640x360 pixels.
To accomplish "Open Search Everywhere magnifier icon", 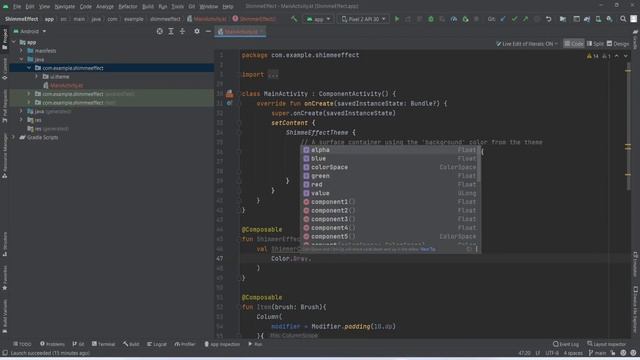I will pos(623,19).
